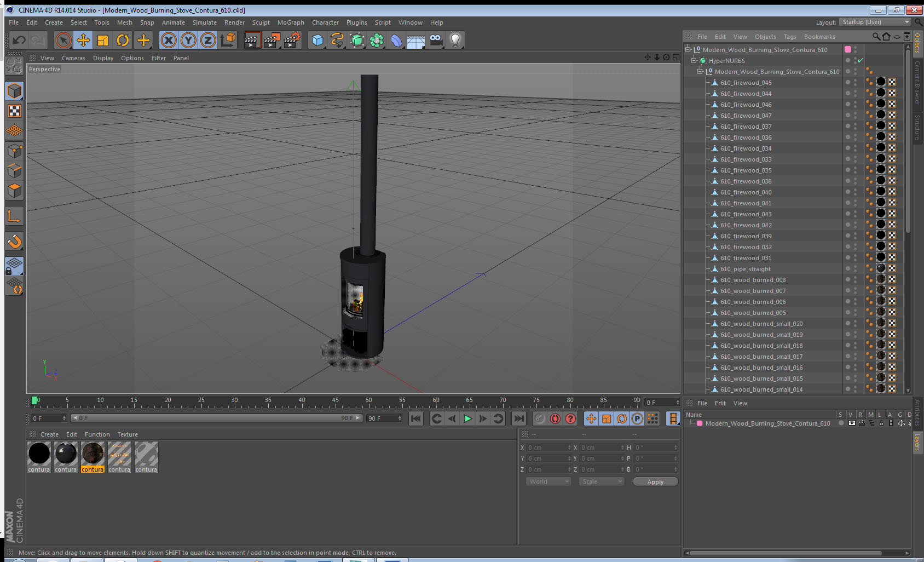Click the current frame 0 F field
924x562 pixels.
(48, 418)
